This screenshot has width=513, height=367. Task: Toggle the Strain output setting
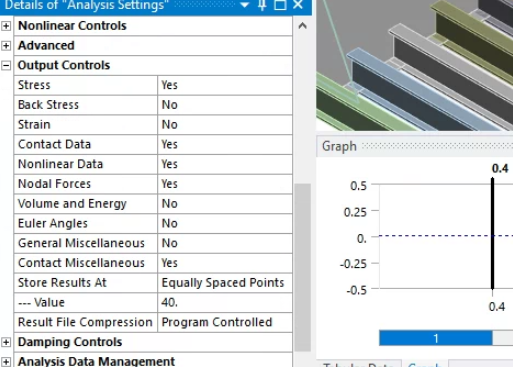click(x=225, y=125)
